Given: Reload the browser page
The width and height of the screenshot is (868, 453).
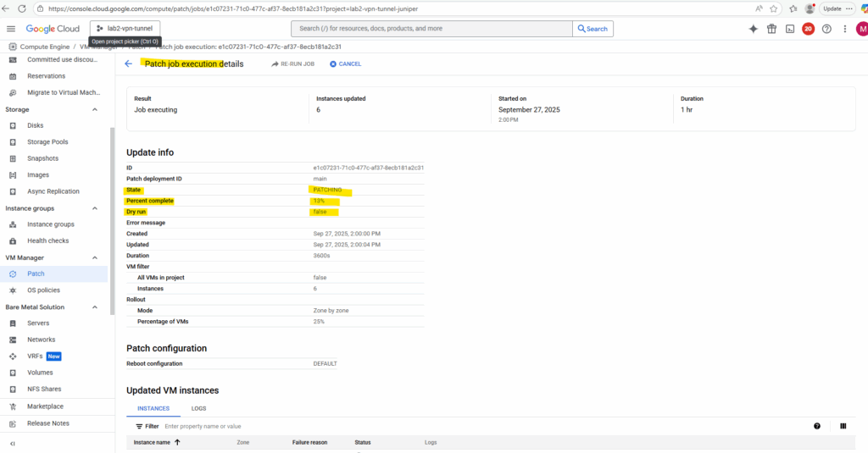Looking at the screenshot, I should click(x=21, y=8).
